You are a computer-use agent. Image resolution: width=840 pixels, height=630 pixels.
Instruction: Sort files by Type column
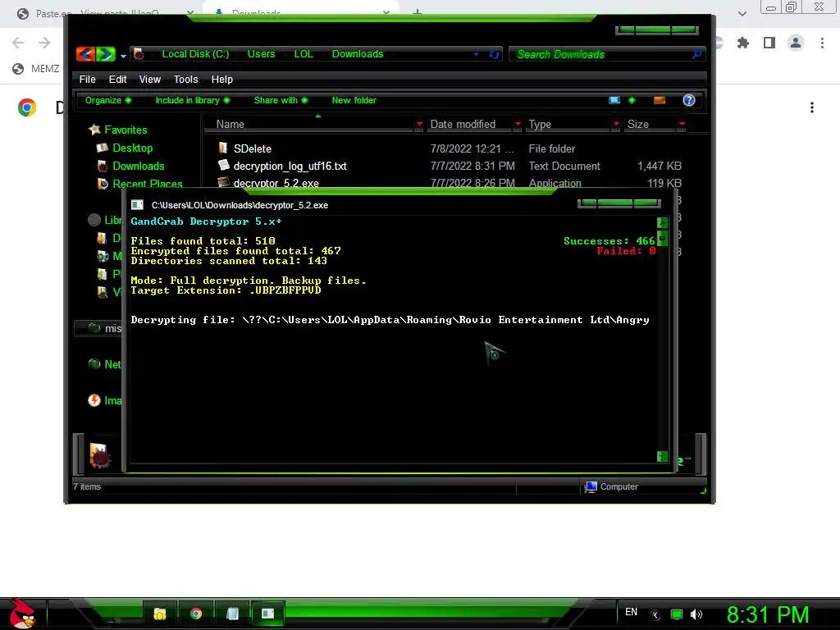click(x=568, y=125)
